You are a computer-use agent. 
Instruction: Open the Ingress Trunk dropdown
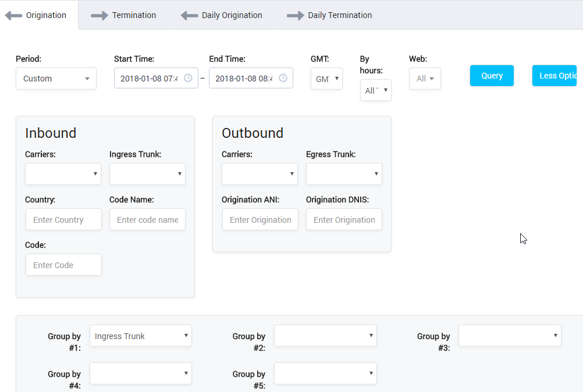point(147,173)
